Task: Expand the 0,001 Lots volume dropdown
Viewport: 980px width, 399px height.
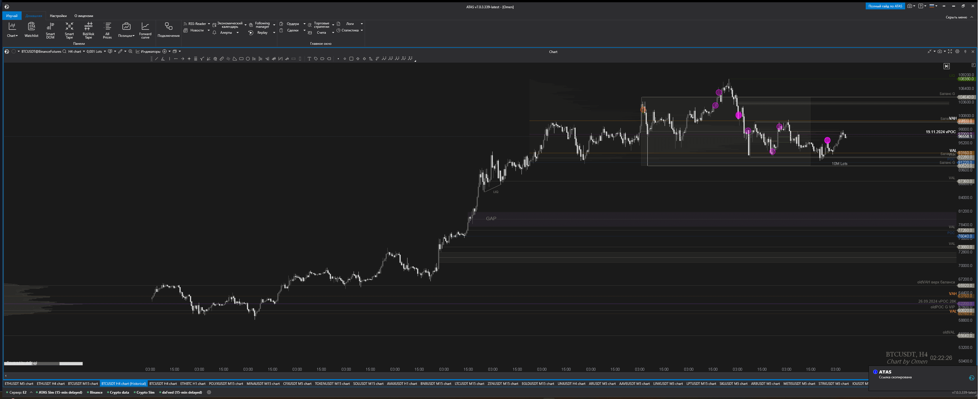Action: (x=105, y=51)
